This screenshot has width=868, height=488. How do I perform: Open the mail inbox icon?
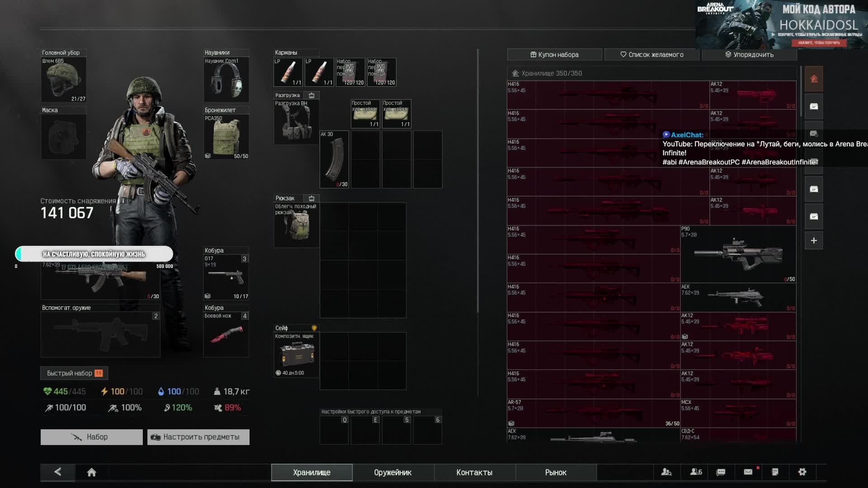[748, 472]
